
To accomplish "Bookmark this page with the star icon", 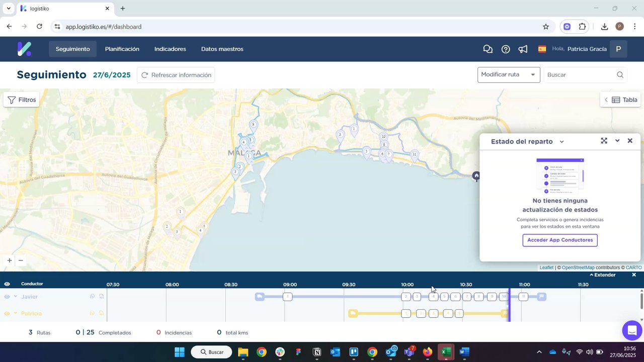I will (x=546, y=27).
